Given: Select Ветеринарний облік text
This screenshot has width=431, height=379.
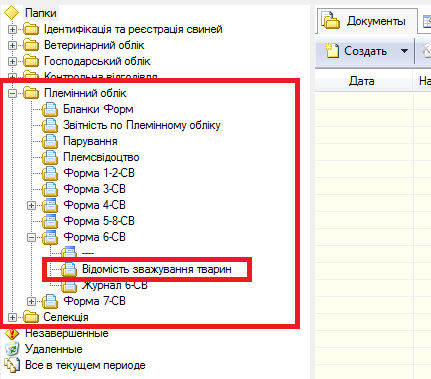Looking at the screenshot, I should [x=94, y=45].
